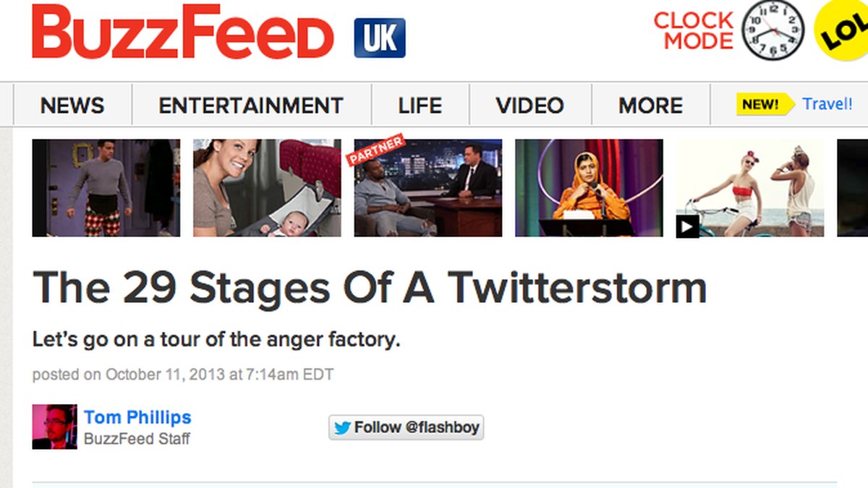Toggle Clock Mode text label
The height and width of the screenshot is (488, 868).
(x=694, y=30)
